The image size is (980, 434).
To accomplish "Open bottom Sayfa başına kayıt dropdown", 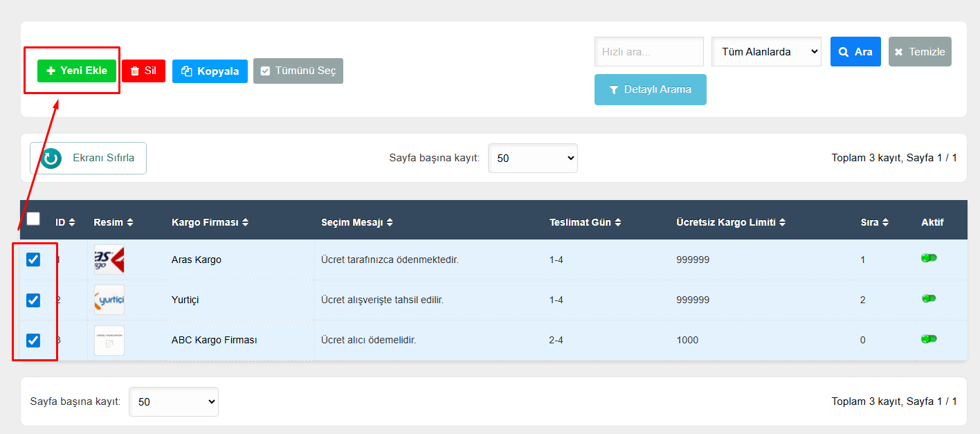I will tap(174, 402).
